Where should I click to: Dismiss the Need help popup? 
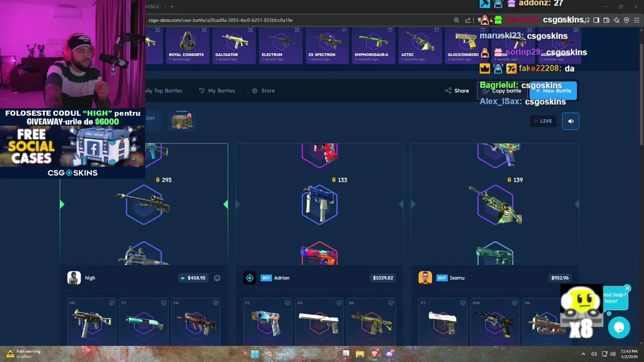click(627, 288)
